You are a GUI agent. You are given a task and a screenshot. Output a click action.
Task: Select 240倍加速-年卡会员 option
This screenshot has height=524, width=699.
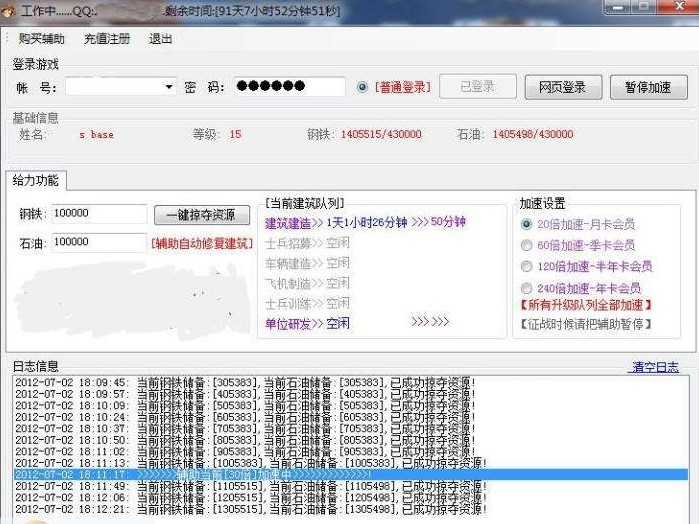(526, 287)
